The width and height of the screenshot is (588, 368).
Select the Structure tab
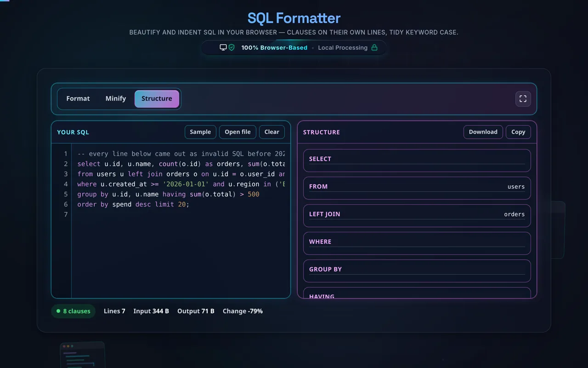click(157, 98)
